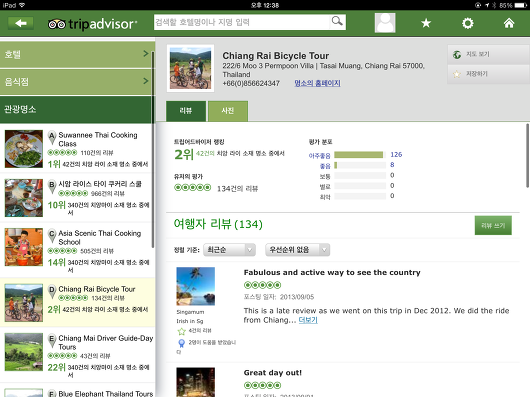530x397 pixels.
Task: Open the user profile avatar
Action: (385, 23)
